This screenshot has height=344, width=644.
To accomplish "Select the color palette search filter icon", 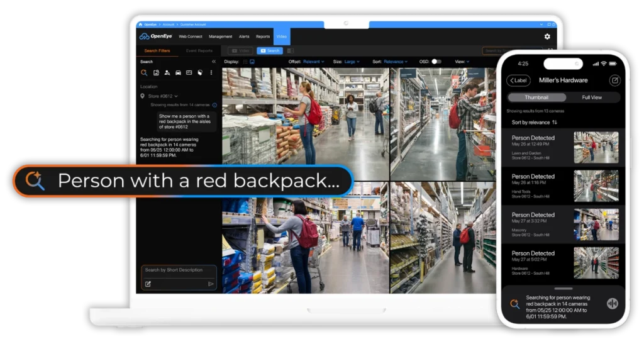I will [x=200, y=73].
